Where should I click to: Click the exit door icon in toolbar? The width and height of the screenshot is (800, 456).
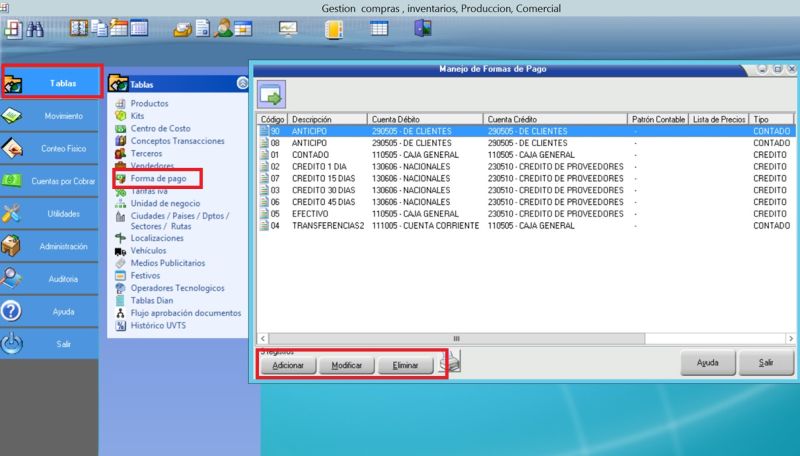pyautogui.click(x=423, y=29)
